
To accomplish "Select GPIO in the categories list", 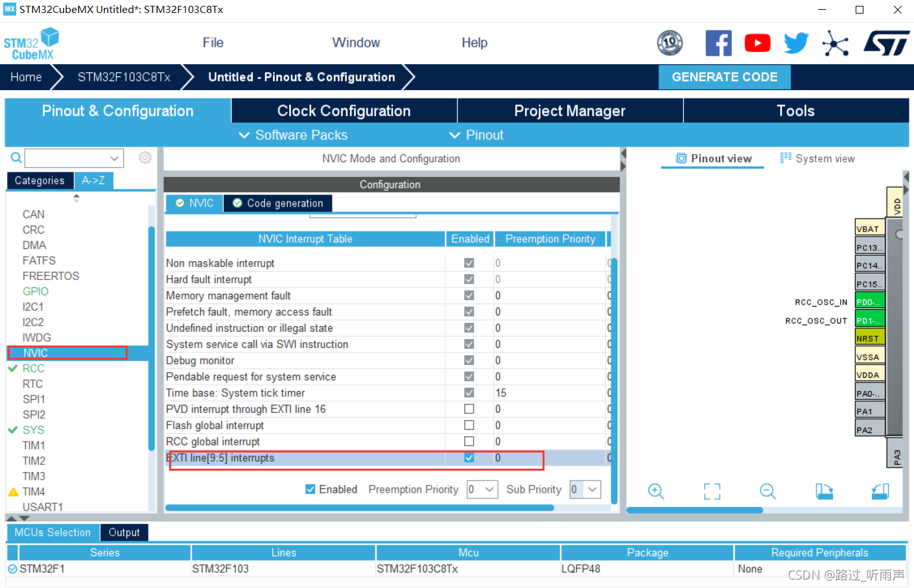I will click(36, 291).
